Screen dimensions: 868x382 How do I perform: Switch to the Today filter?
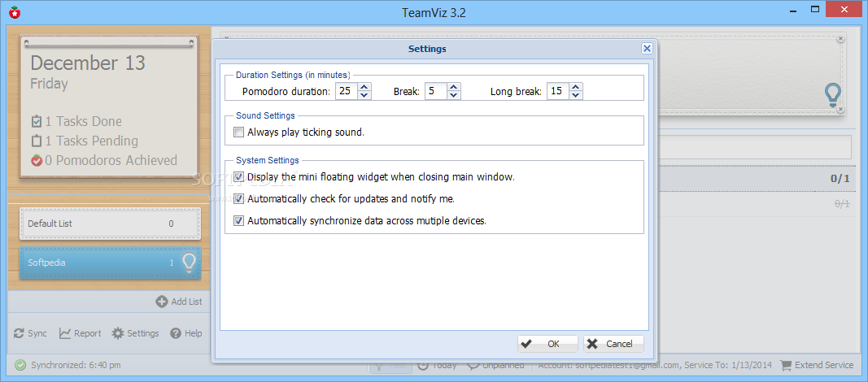pyautogui.click(x=444, y=365)
